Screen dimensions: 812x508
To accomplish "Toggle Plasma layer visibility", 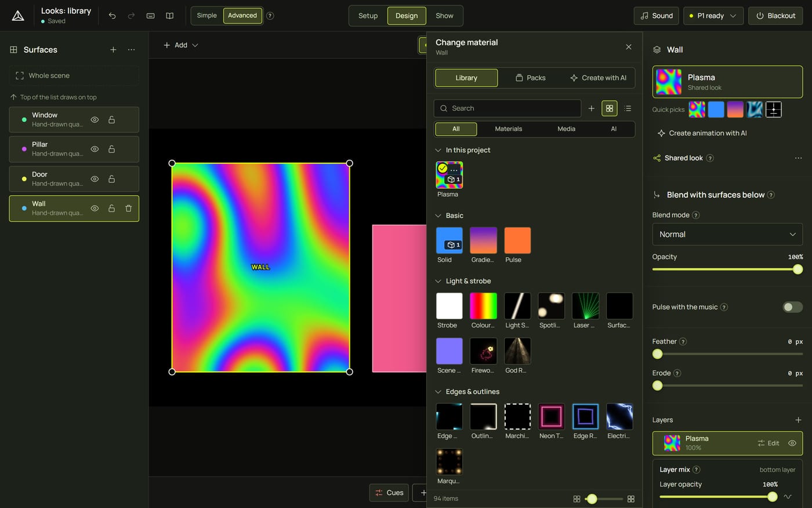I will (x=792, y=443).
